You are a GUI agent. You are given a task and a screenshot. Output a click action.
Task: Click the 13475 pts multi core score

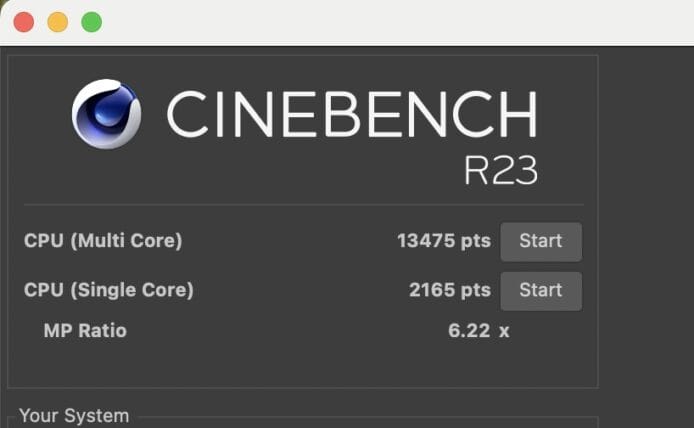click(443, 241)
